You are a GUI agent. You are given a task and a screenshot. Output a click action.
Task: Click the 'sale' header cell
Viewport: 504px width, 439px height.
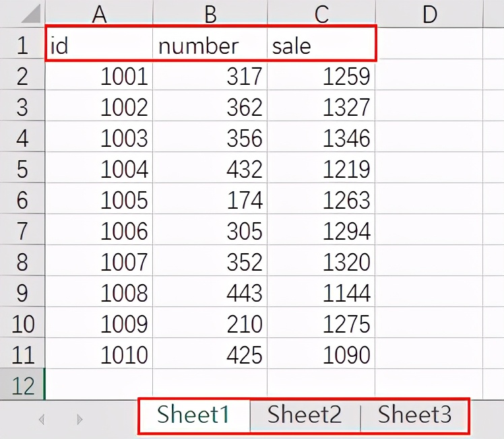(321, 45)
